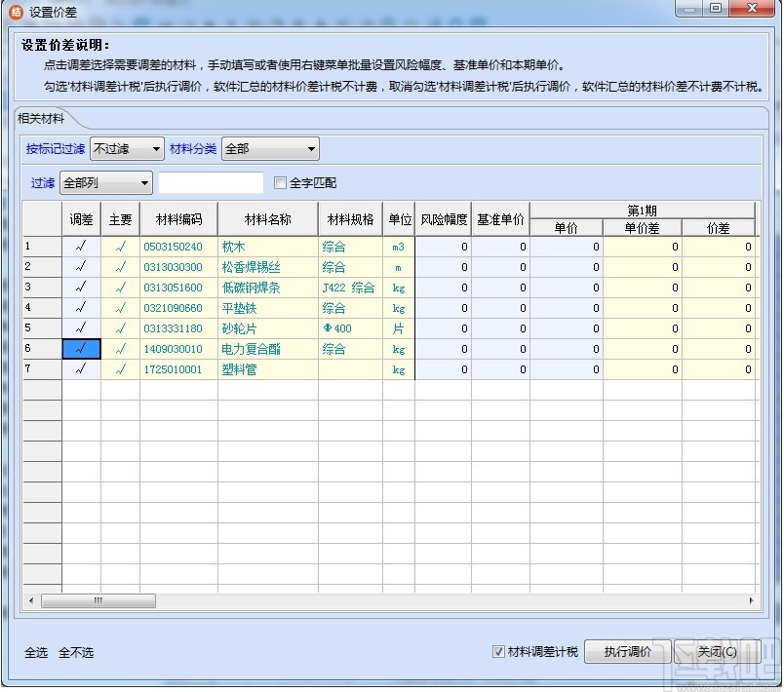Click the 第1期 group header

[643, 211]
